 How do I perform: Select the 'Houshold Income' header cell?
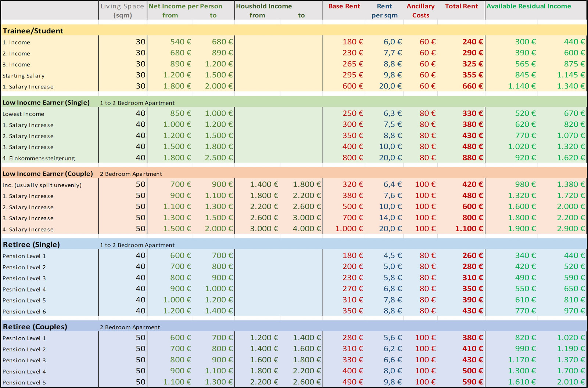tap(264, 6)
